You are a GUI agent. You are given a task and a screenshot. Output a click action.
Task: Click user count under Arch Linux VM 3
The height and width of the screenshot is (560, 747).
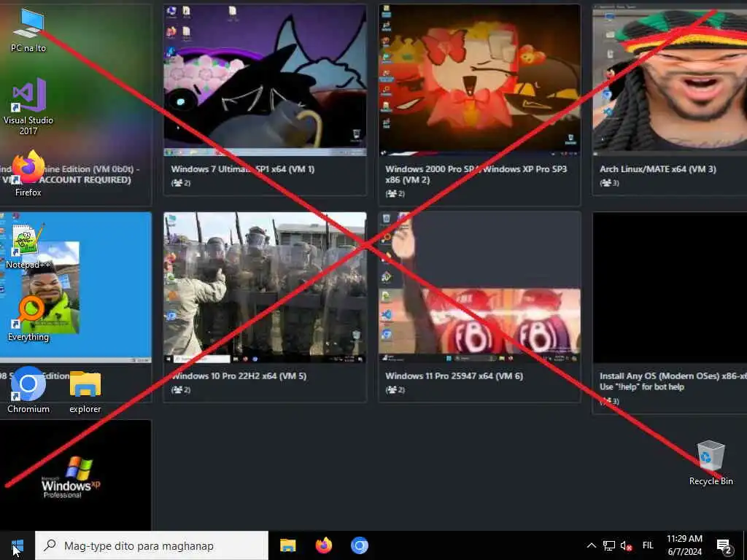(609, 183)
